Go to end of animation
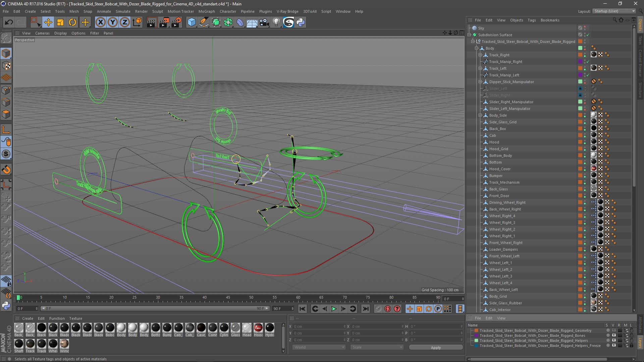The image size is (644, 362). [x=366, y=309]
